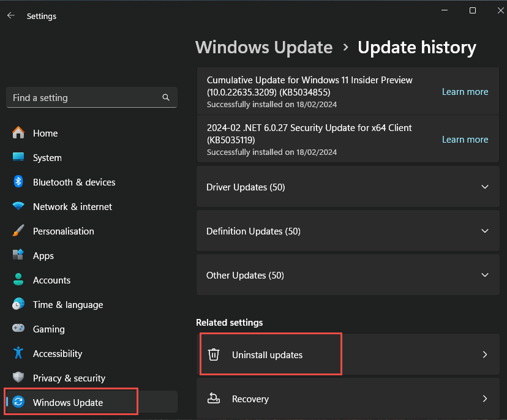Learn more about .NET 6.0.27 KB5035119
The image size is (507, 420).
[465, 140]
